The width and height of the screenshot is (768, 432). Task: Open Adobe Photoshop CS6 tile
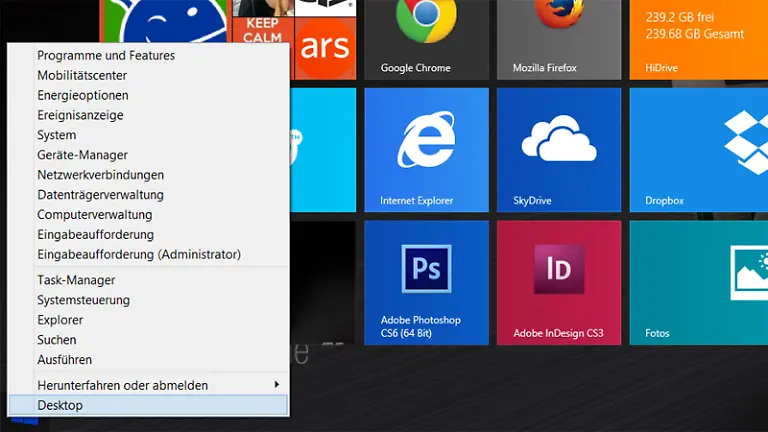(426, 282)
